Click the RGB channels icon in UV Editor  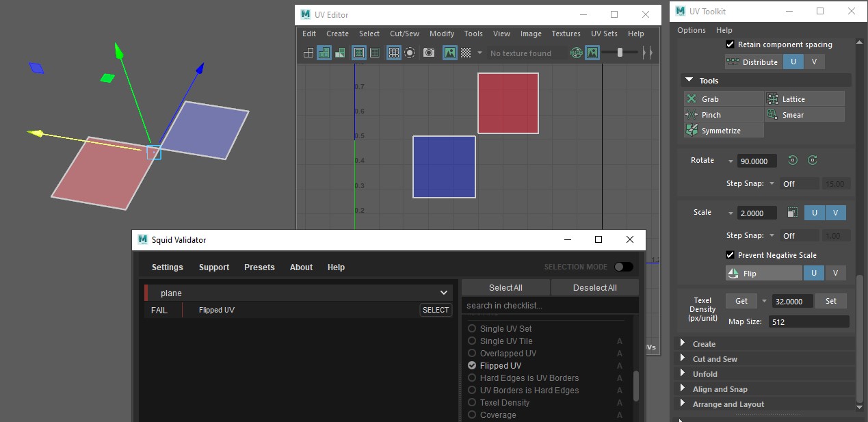click(577, 53)
